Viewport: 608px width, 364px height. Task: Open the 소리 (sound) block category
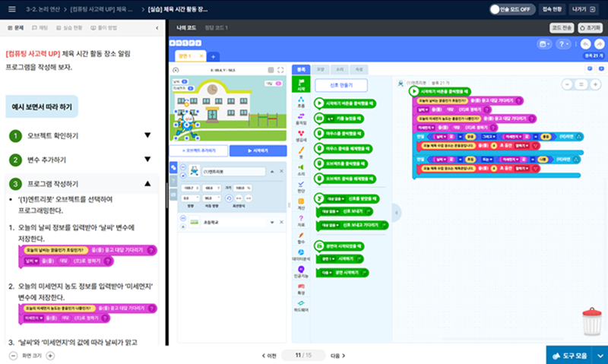click(302, 169)
